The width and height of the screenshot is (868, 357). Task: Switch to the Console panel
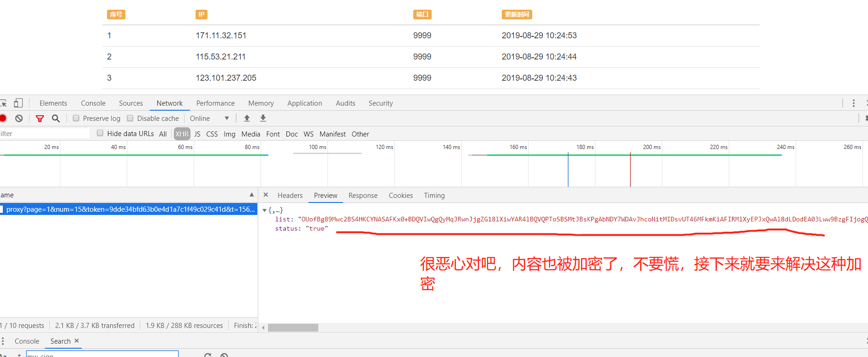93,103
